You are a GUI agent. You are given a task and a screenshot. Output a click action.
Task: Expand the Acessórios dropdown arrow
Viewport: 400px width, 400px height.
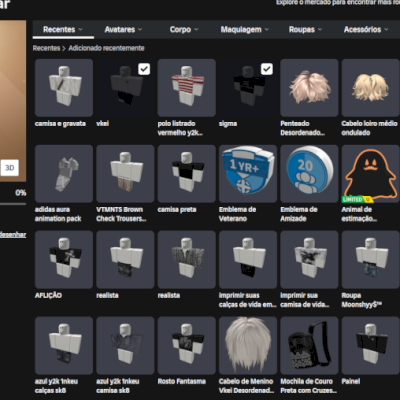386,30
